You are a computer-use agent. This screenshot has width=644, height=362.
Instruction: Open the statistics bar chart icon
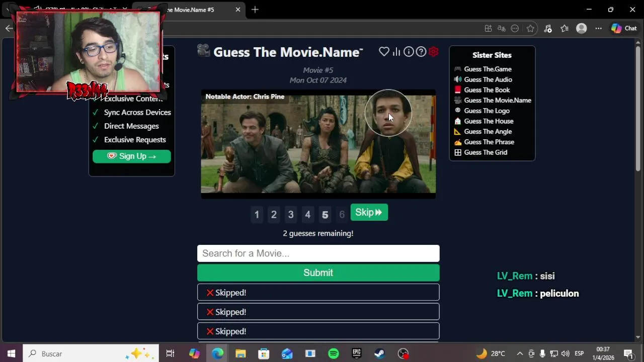(396, 52)
